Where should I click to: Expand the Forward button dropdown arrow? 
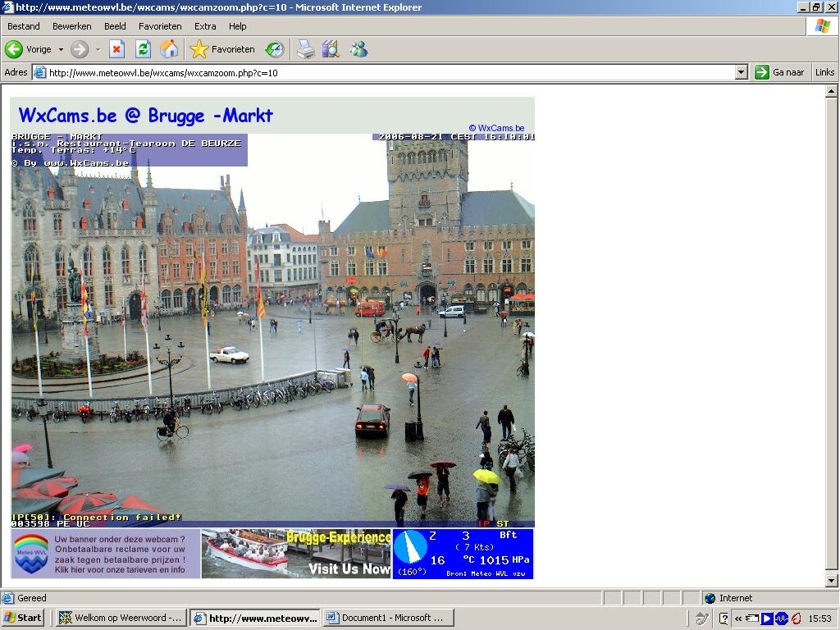click(98, 49)
